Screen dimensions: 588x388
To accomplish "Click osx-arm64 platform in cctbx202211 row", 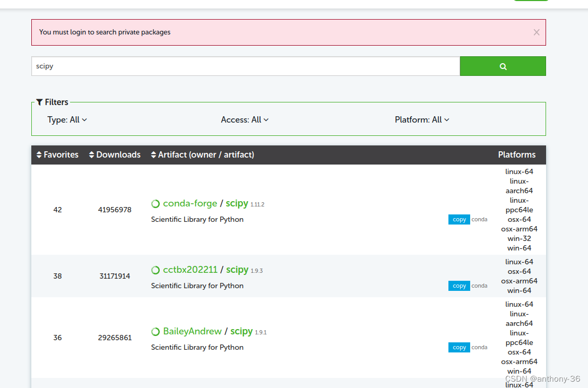I will click(519, 281).
